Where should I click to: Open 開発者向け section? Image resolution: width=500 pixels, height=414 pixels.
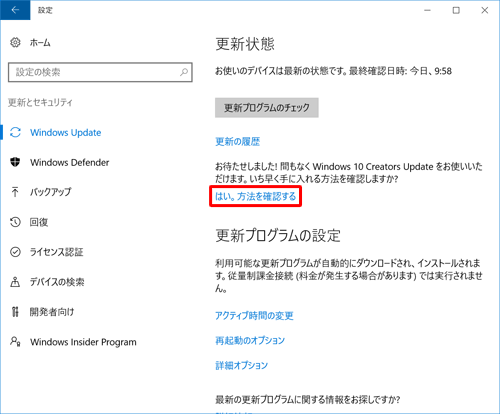[x=52, y=312]
